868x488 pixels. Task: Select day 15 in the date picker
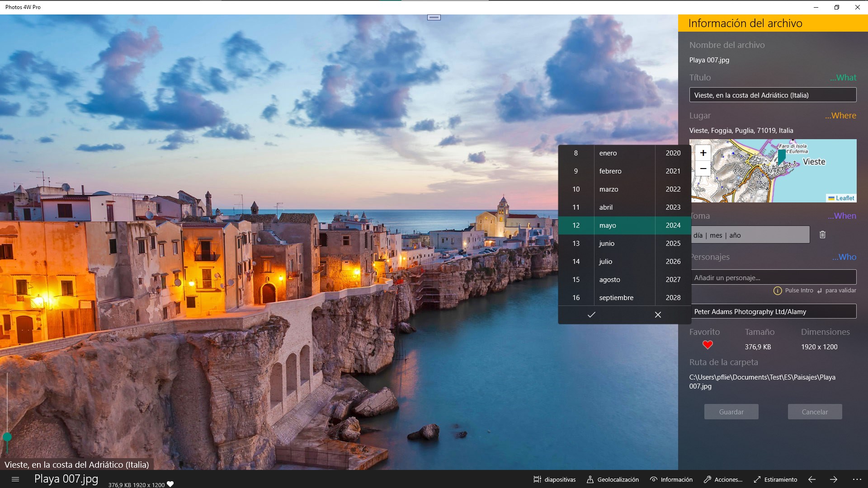576,280
